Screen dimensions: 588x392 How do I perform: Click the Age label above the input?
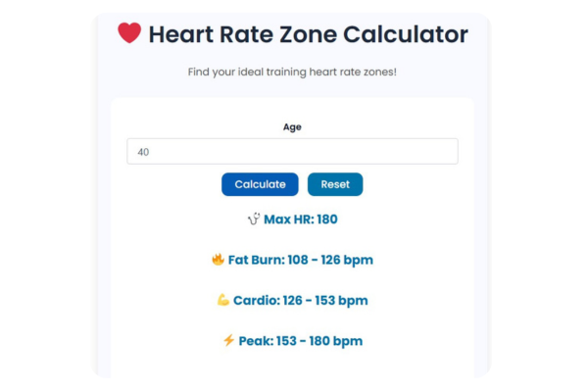coord(292,127)
